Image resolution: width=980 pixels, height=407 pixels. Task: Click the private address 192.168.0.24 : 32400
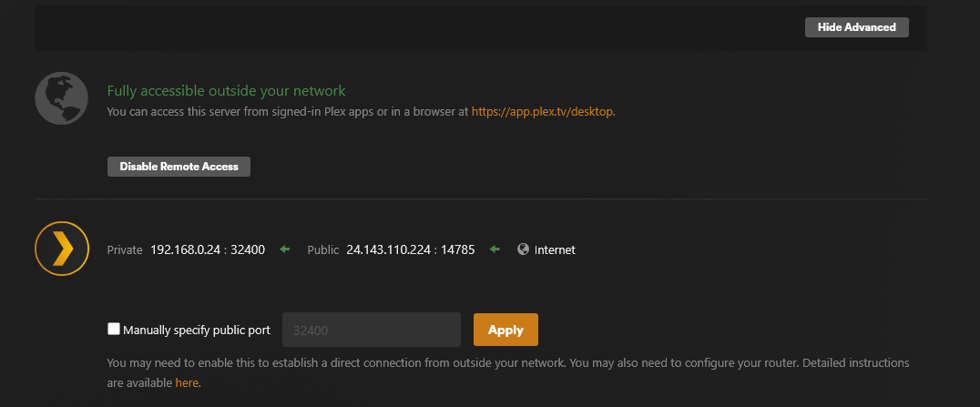click(208, 249)
